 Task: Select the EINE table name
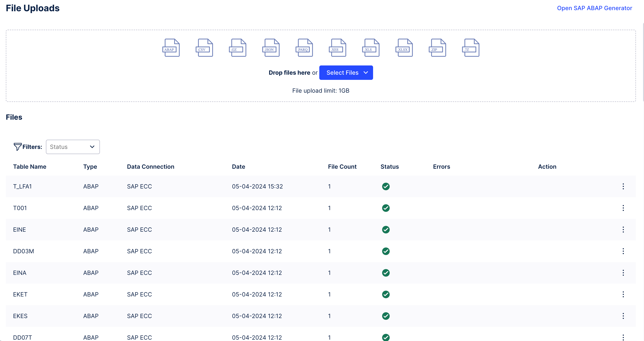point(19,230)
